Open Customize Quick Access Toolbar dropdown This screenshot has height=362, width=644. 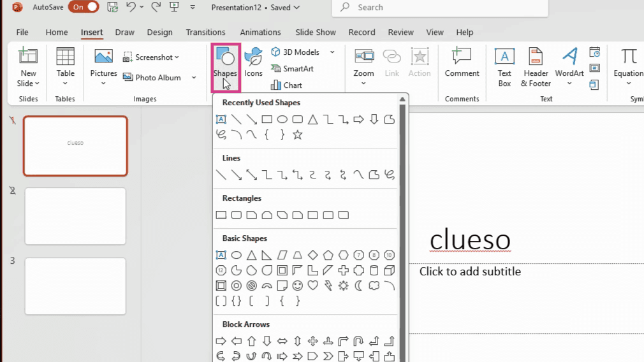click(x=193, y=7)
